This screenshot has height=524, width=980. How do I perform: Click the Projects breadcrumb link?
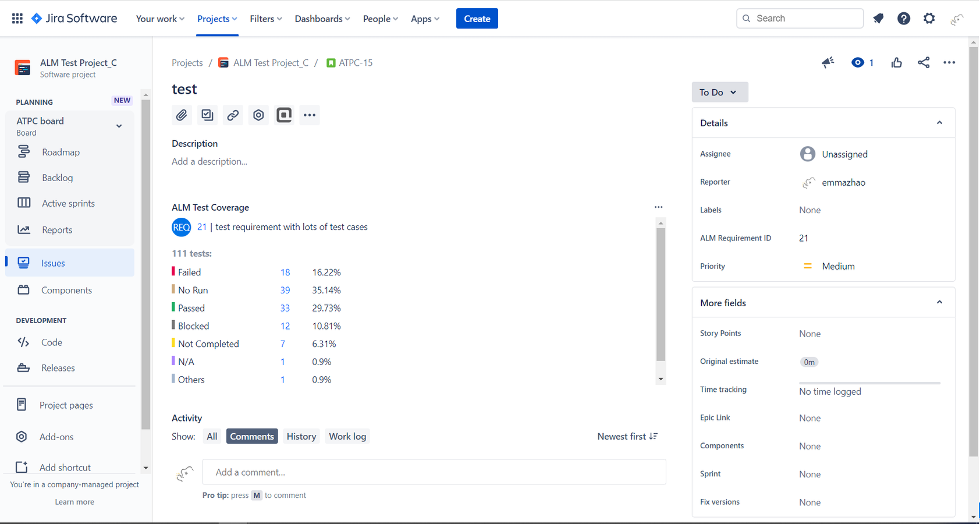point(187,63)
